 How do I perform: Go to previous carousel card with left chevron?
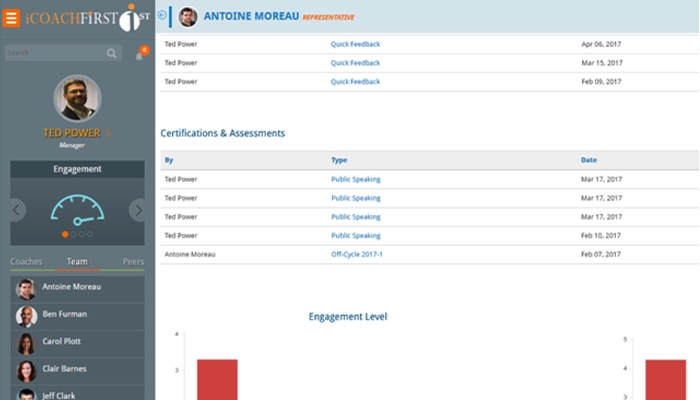(x=17, y=210)
